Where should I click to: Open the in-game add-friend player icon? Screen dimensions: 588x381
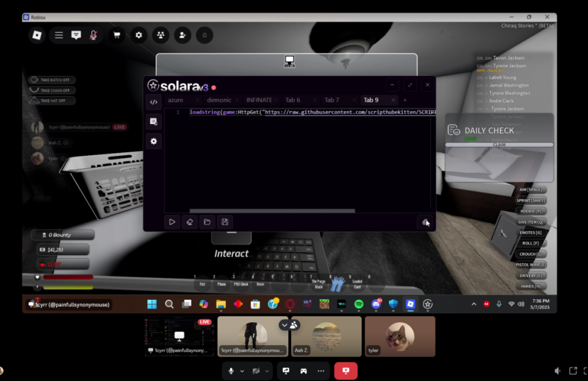tap(183, 35)
